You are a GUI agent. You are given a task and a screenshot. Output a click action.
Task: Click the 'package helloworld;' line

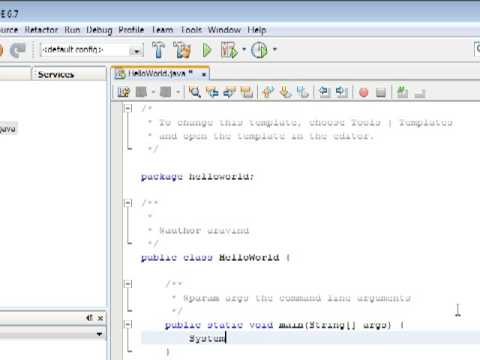click(x=197, y=177)
